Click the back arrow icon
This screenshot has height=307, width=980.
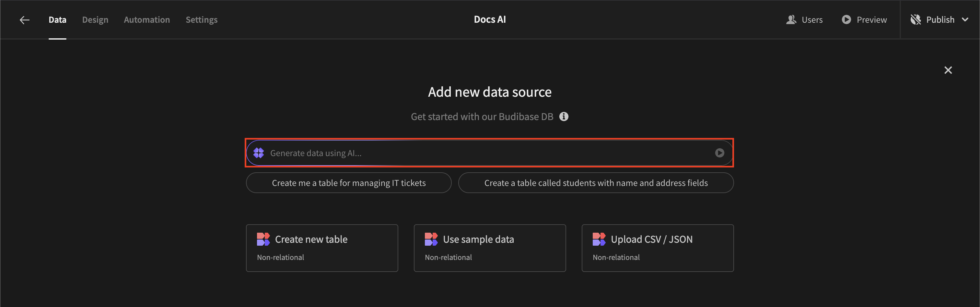[x=25, y=20]
